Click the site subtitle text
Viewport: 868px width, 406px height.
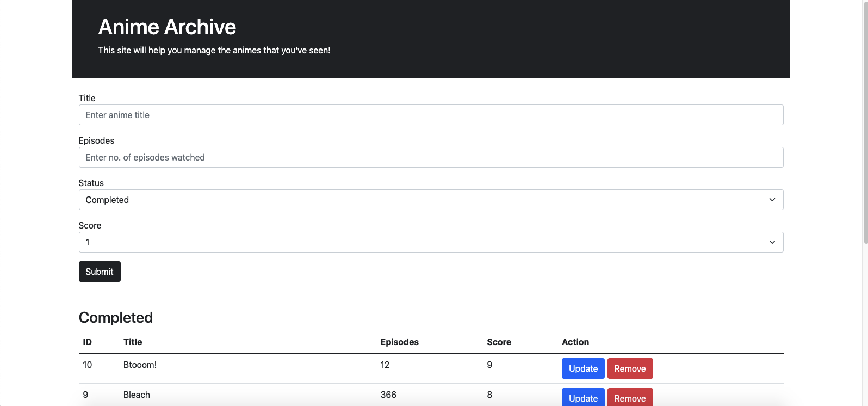click(214, 50)
